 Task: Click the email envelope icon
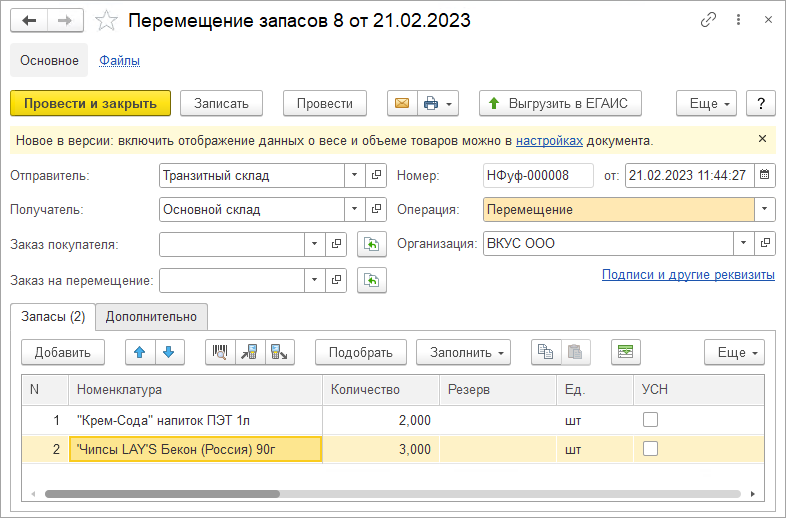pos(402,103)
